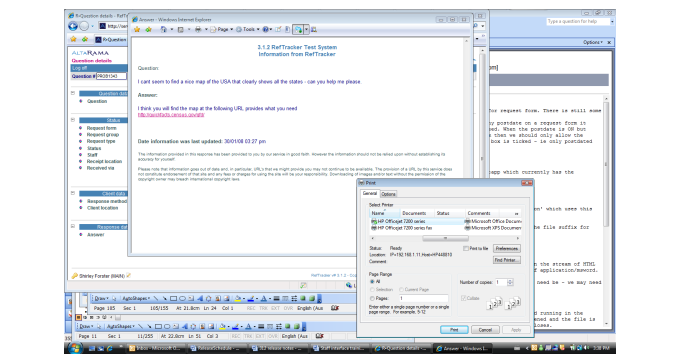Open the Options dropdown in the help pane
This screenshot has width=686, height=361.
[593, 42]
